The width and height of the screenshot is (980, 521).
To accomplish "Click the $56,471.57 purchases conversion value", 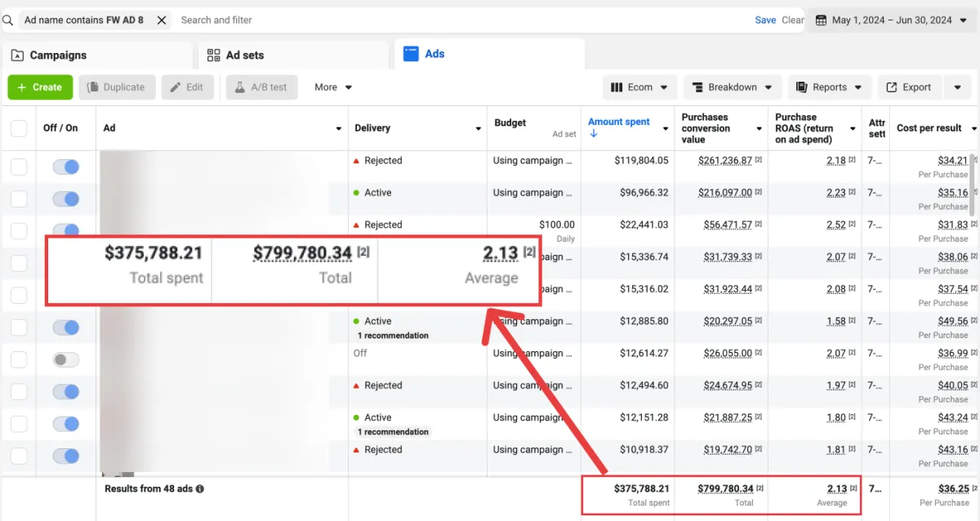I will (x=728, y=225).
